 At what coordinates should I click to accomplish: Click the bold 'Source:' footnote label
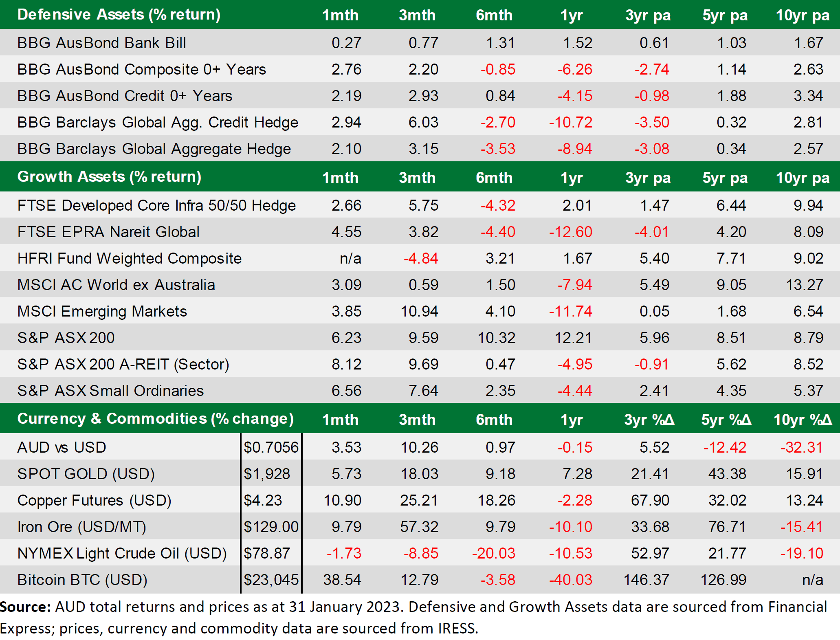(x=25, y=607)
